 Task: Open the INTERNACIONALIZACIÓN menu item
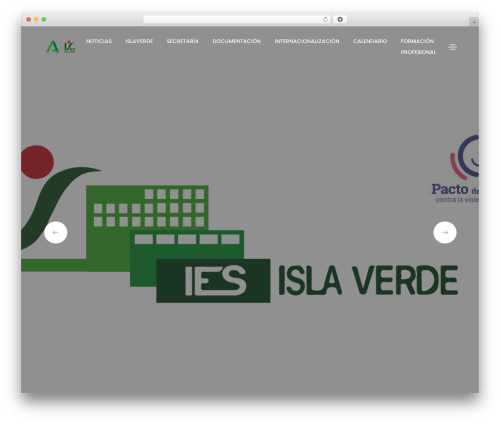[307, 41]
